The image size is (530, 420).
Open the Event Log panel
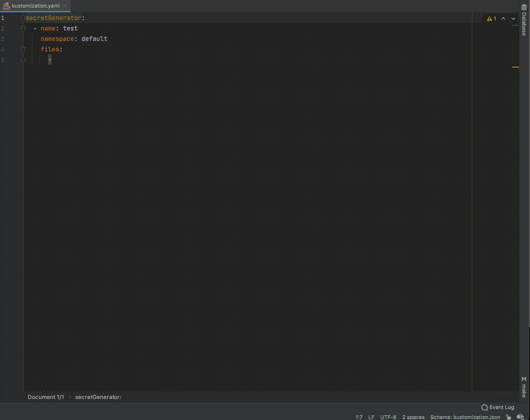(498, 407)
